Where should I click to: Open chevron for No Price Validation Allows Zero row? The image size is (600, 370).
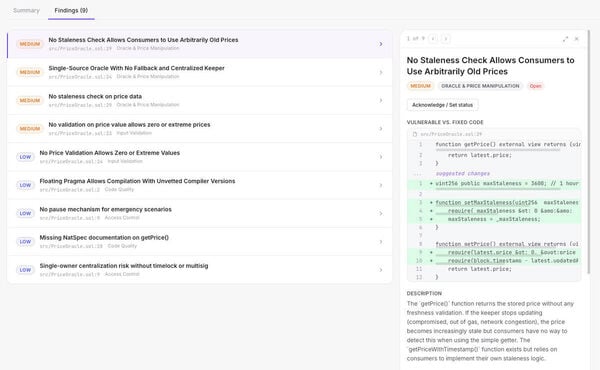click(381, 157)
